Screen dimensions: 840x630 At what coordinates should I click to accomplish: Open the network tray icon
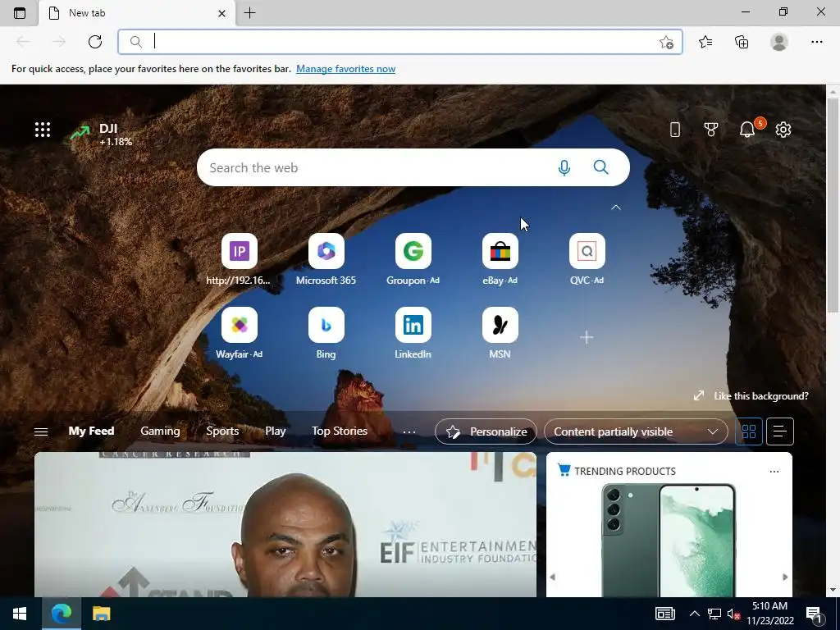point(714,614)
